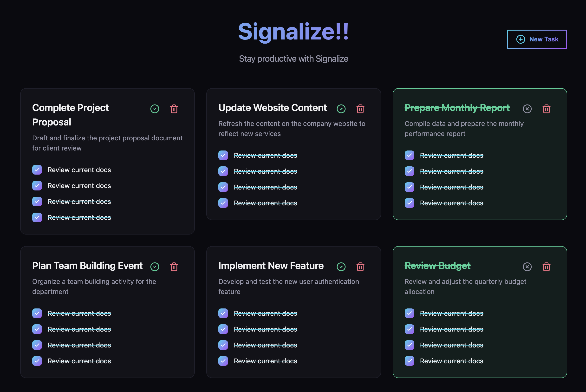Delete the Review Budget task

546,267
